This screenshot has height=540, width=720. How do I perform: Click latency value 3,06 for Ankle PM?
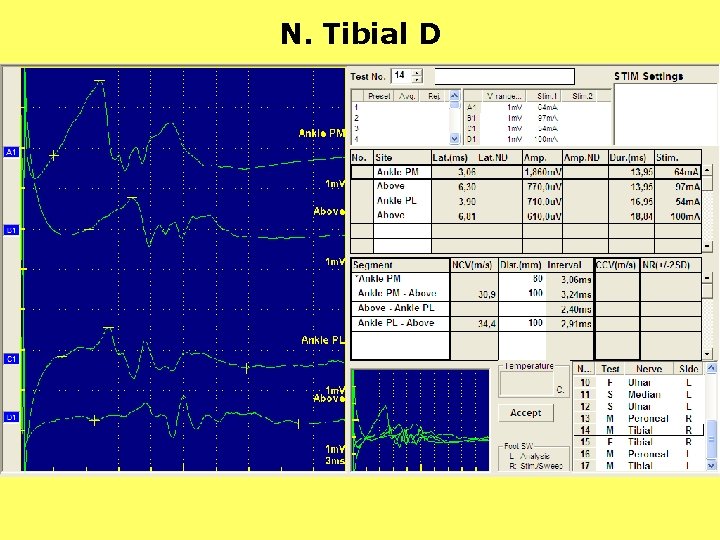467,172
